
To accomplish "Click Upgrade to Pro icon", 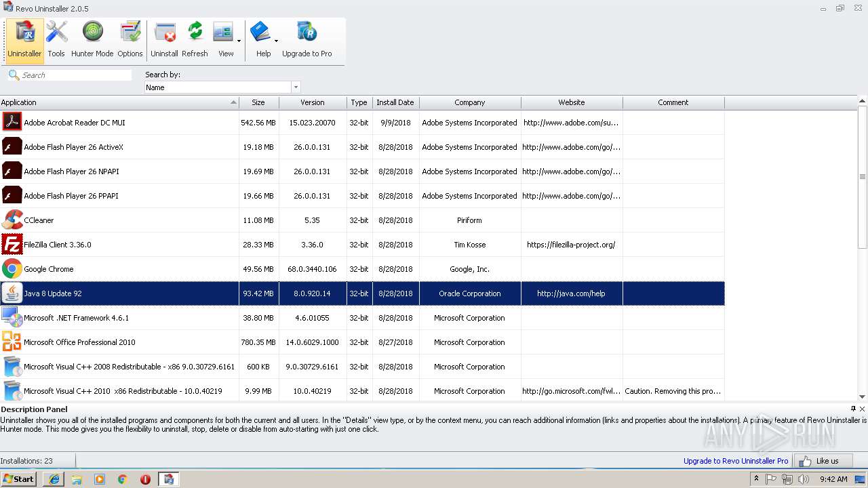I will pyautogui.click(x=307, y=33).
